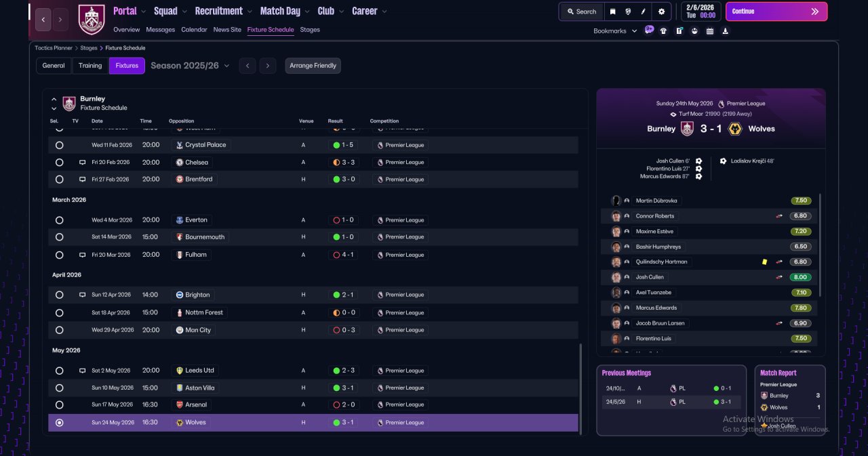868x456 pixels.
Task: Select the Everton fixture radio button
Action: click(x=59, y=220)
